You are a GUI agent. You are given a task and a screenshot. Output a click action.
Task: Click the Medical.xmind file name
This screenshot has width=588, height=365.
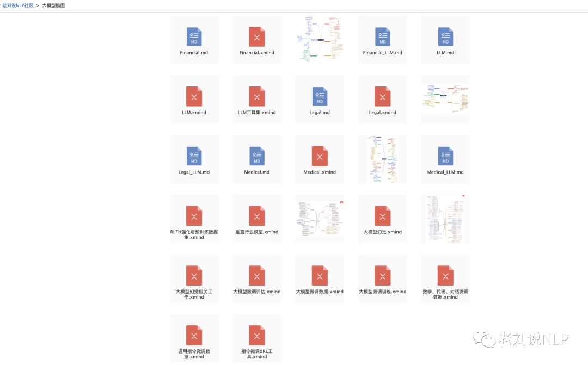(x=320, y=172)
